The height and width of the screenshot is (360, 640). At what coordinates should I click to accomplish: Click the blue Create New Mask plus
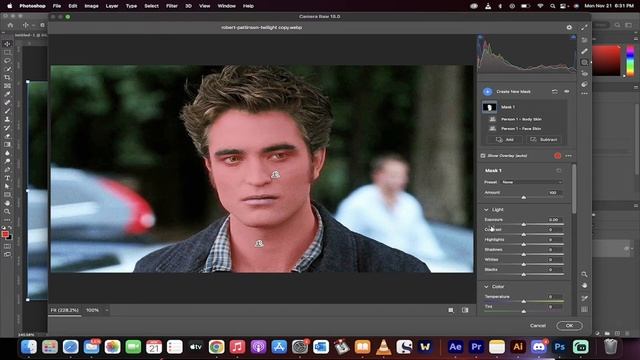click(487, 92)
